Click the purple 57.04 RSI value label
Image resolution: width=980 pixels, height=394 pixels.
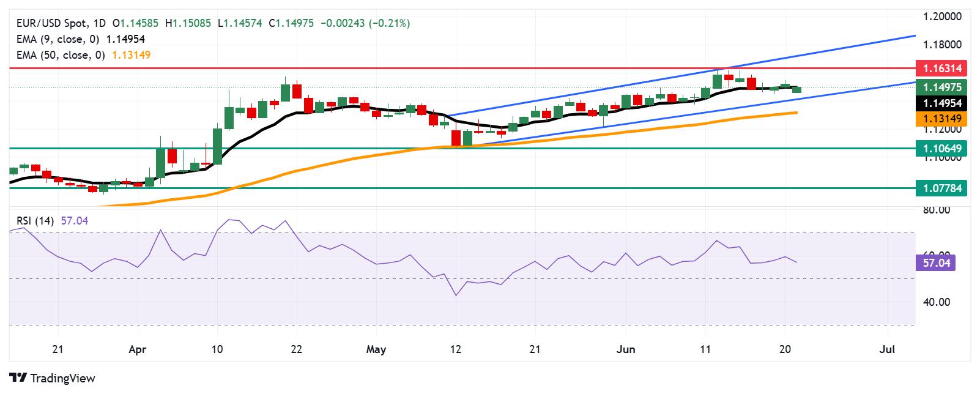936,263
